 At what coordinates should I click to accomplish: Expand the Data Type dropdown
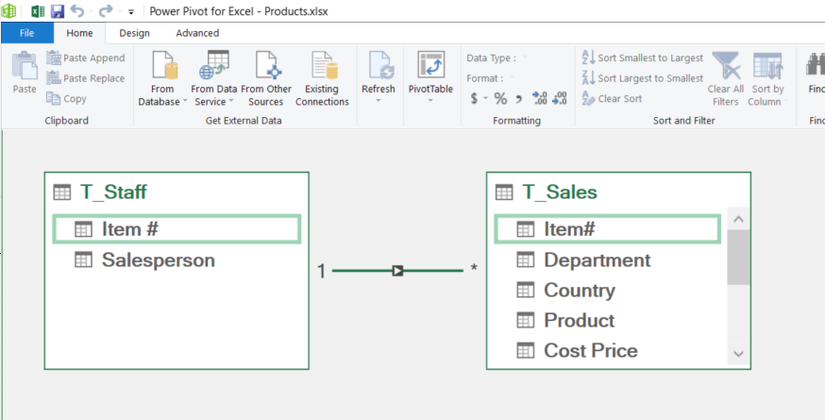525,58
